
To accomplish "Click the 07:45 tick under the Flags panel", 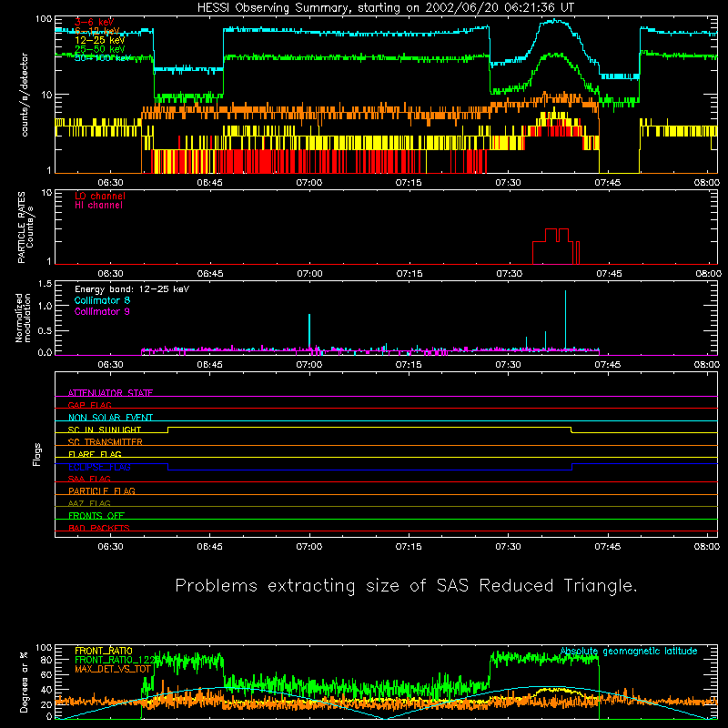I will tap(607, 547).
